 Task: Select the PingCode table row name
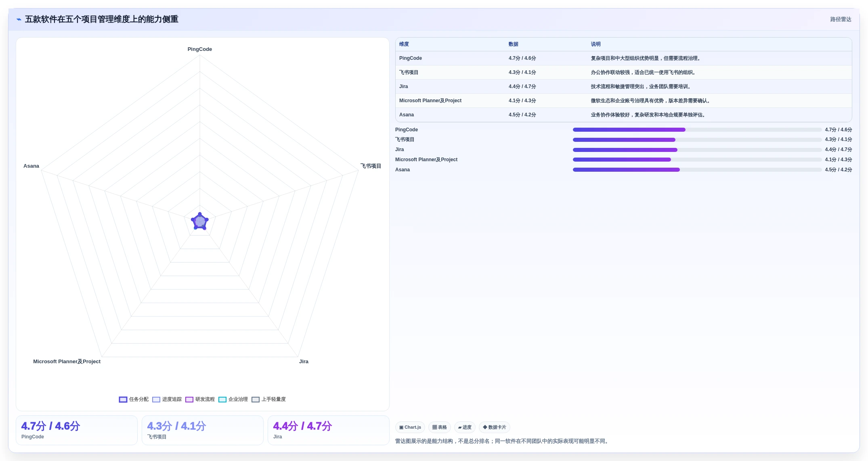(411, 58)
